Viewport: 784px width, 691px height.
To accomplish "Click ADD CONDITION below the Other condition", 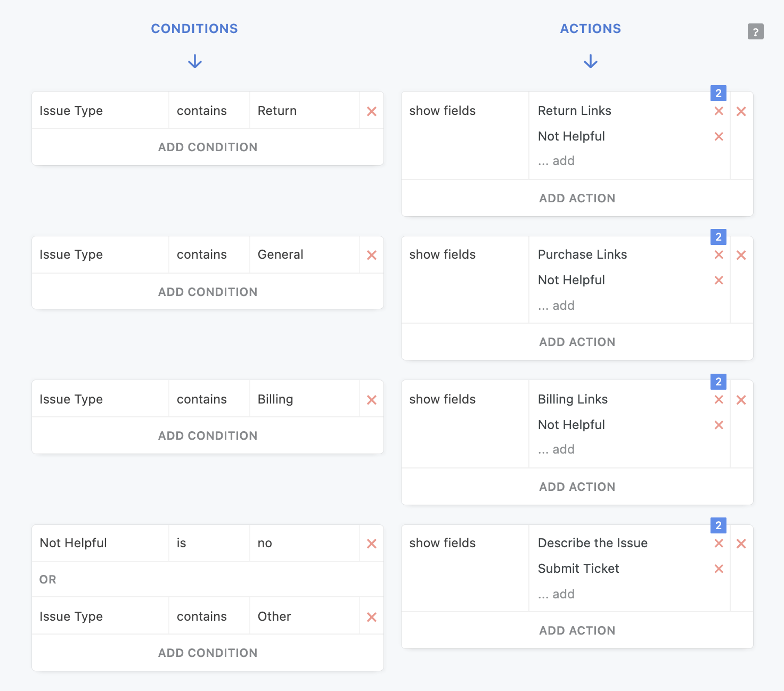I will click(x=208, y=653).
